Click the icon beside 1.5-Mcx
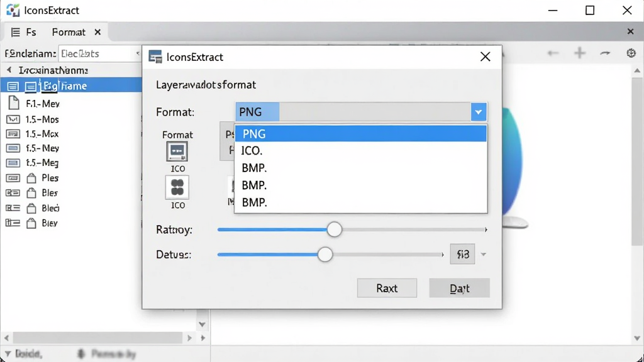Viewport: 644px width, 362px height. [x=13, y=134]
